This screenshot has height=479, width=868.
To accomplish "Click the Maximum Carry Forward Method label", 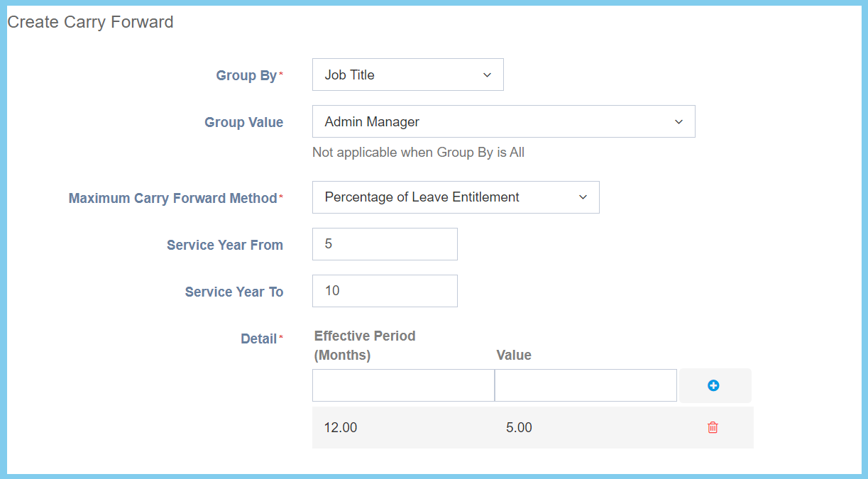I will tap(172, 198).
